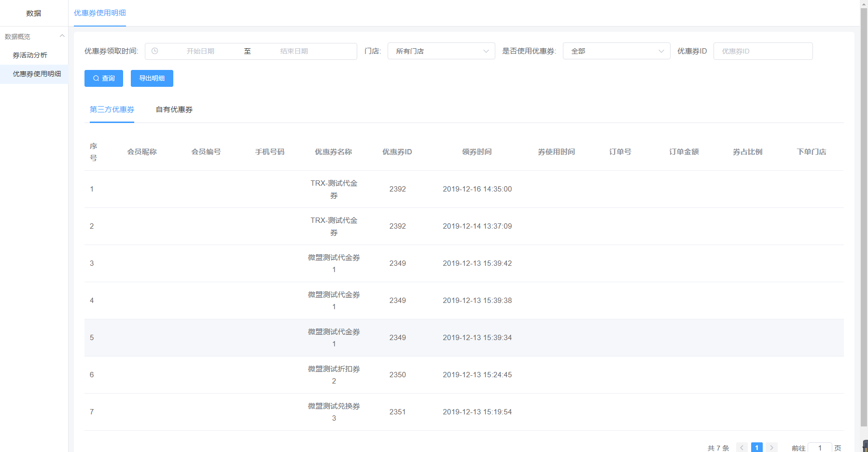The height and width of the screenshot is (452, 868).
Task: Open 券活动分析 in the sidebar
Action: [x=30, y=55]
